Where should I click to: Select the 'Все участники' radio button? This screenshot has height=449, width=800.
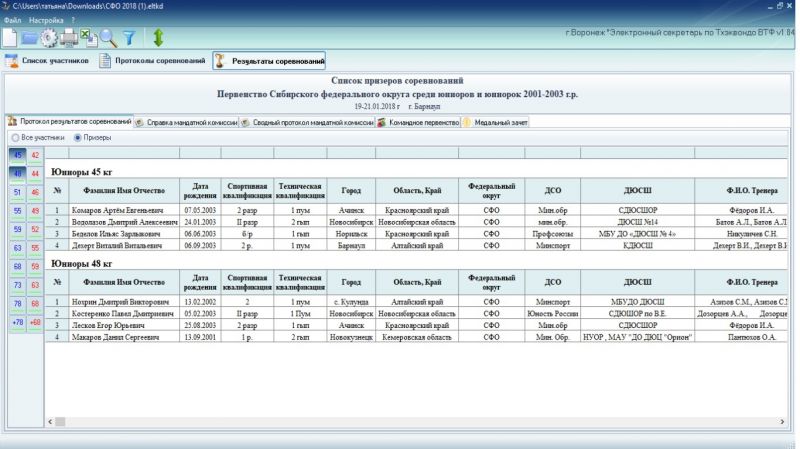14,137
